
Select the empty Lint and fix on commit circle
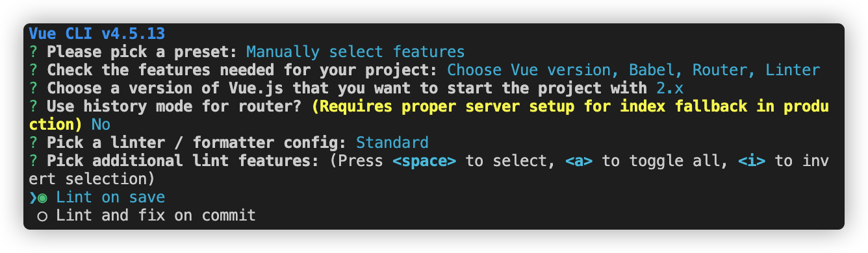point(42,216)
